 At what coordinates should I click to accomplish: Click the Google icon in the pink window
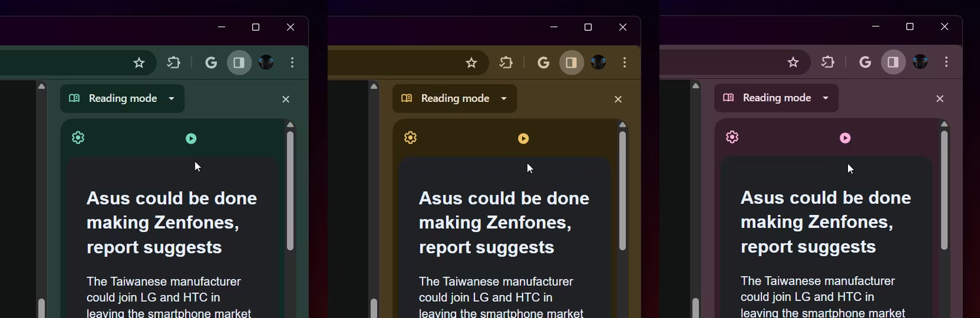click(865, 63)
